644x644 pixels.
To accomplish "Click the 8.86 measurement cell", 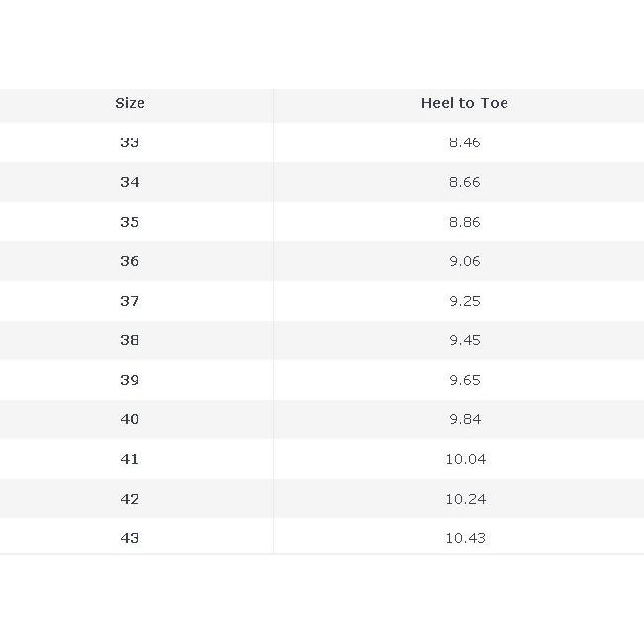I will coord(464,222).
